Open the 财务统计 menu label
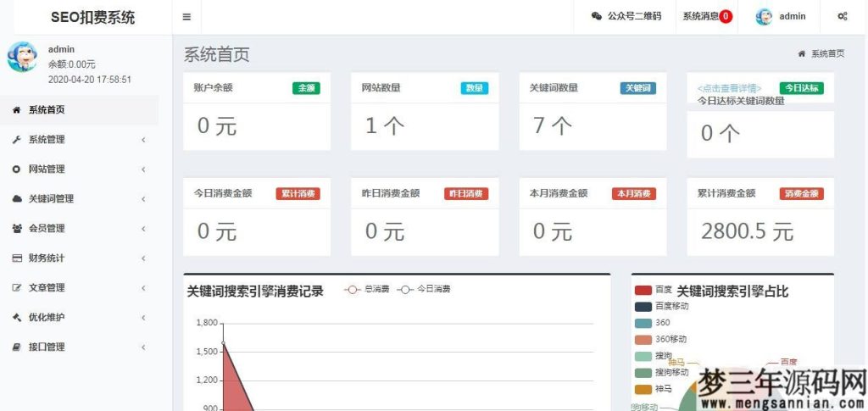The width and height of the screenshot is (868, 411). (x=47, y=258)
